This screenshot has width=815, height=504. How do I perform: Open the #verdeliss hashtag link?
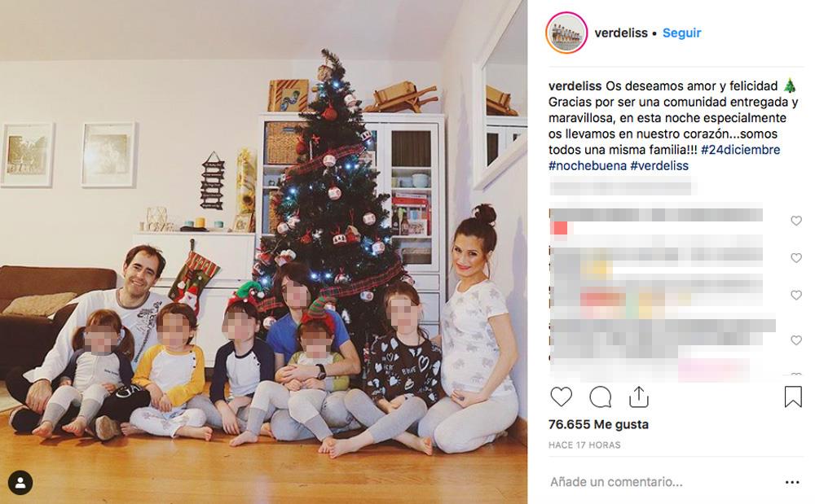click(659, 165)
